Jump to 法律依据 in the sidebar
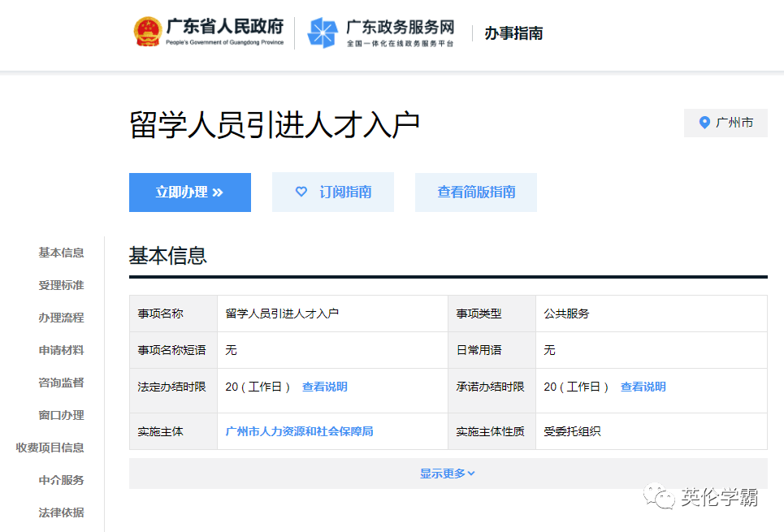The height and width of the screenshot is (532, 784). 61,513
